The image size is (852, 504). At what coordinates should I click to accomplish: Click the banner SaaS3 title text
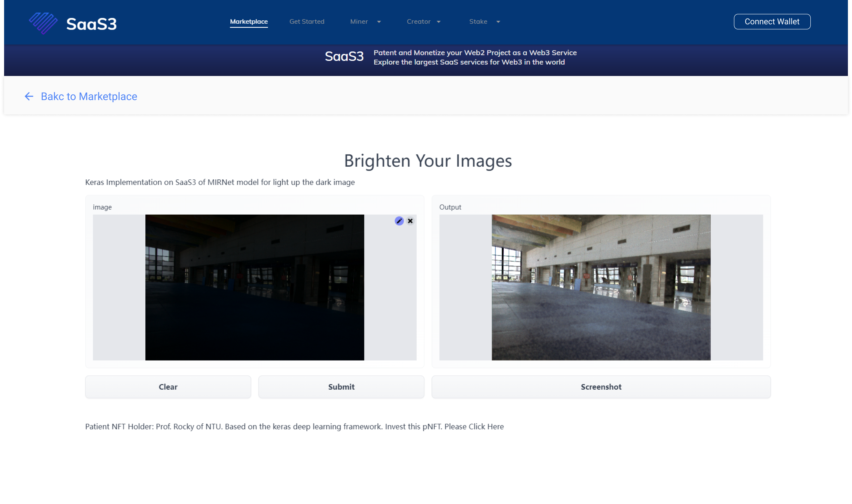344,56
